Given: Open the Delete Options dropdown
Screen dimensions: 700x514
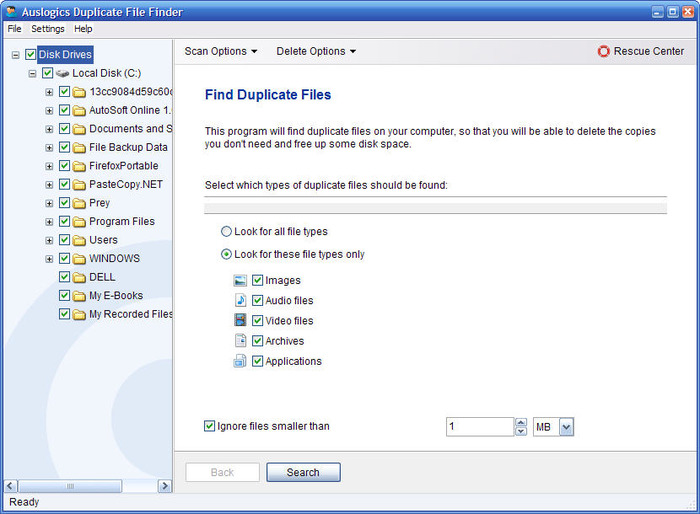Looking at the screenshot, I should (x=315, y=51).
